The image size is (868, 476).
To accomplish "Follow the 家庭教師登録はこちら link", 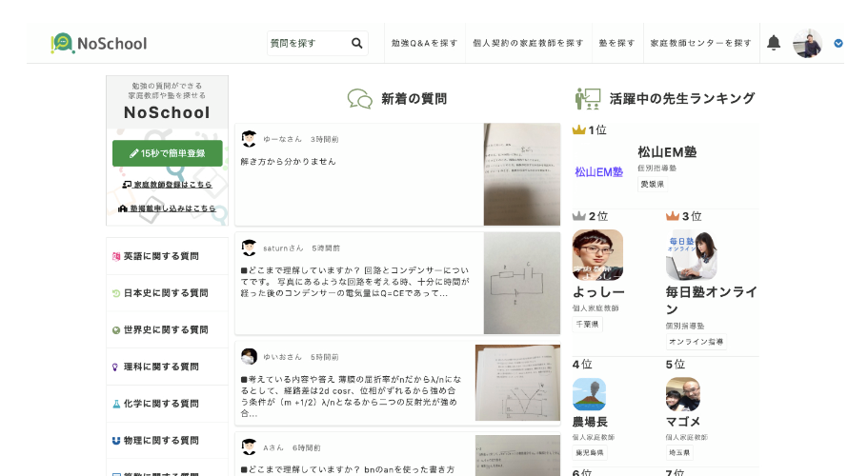I will tap(167, 185).
